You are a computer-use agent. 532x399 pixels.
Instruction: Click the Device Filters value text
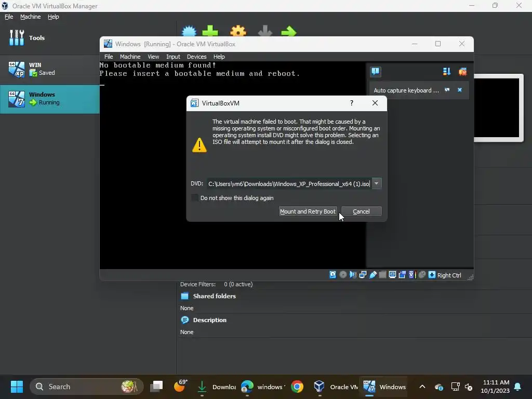pos(238,284)
